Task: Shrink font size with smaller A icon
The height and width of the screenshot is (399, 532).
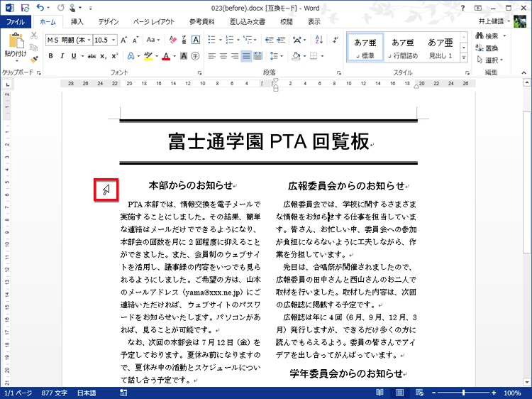Action: (x=135, y=40)
